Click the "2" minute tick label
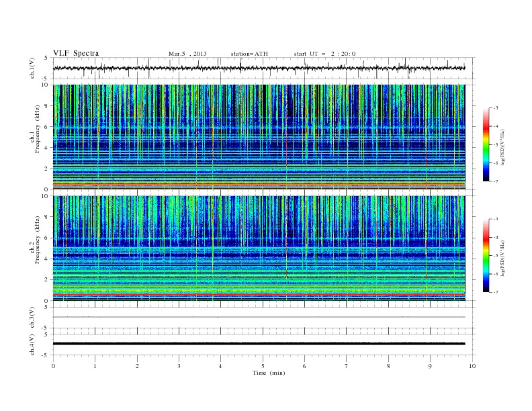532x411 pixels. click(x=137, y=366)
